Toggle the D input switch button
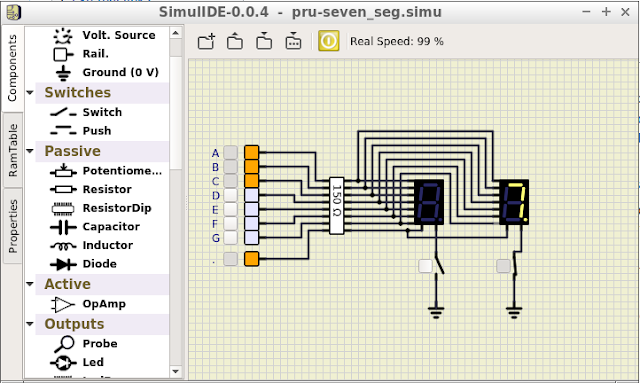The width and height of the screenshot is (640, 383). coord(231,195)
